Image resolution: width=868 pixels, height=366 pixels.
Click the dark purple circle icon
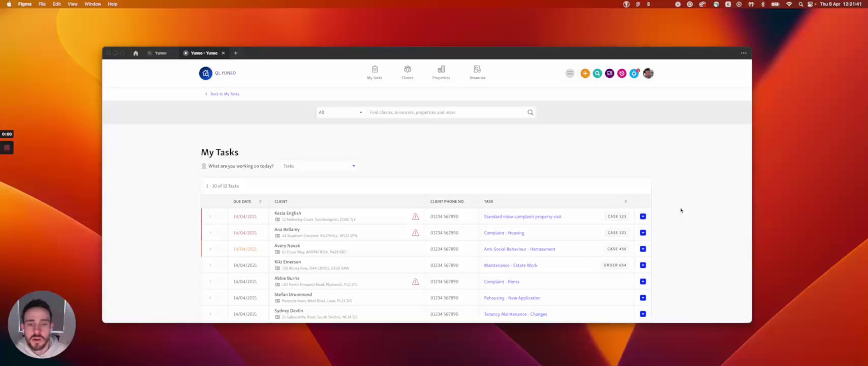(x=609, y=74)
